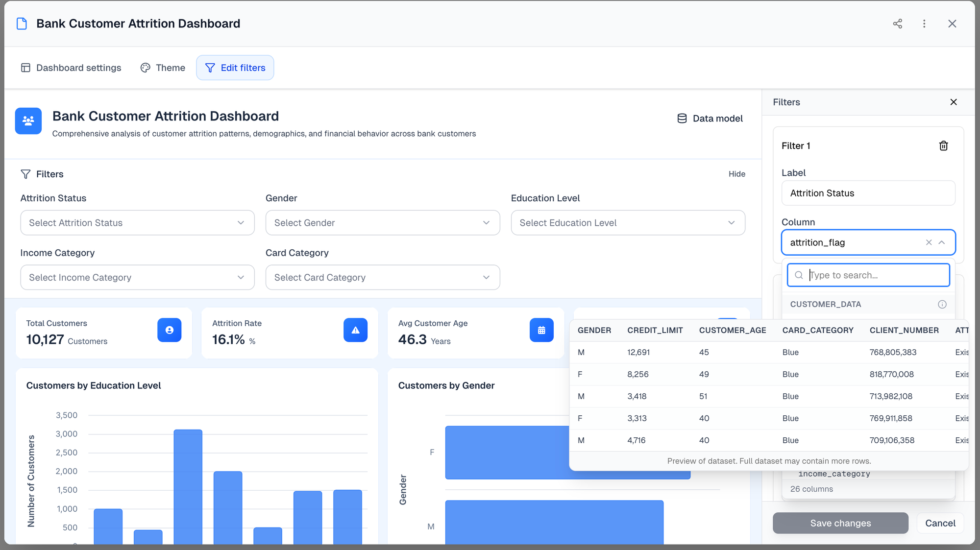Open Dashboard settings tab

tap(71, 68)
